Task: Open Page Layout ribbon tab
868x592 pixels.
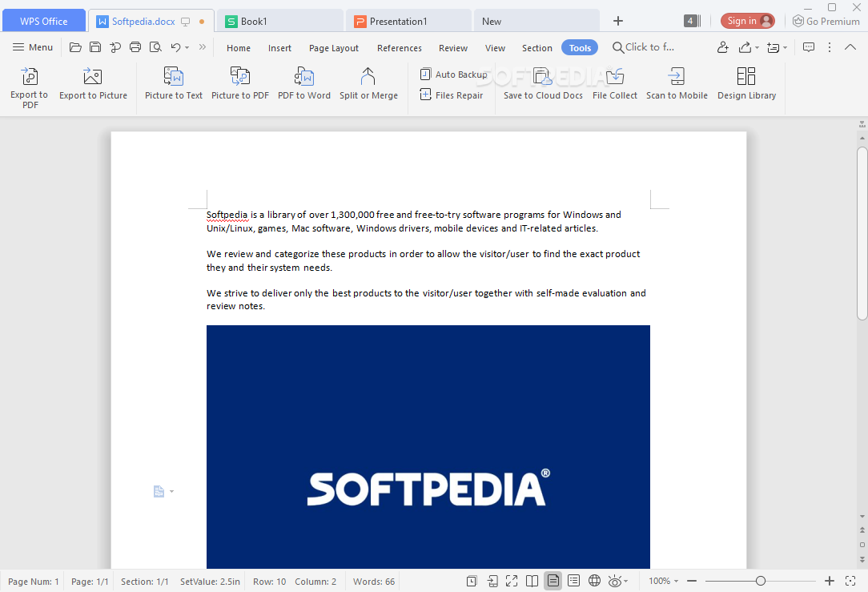Action: (x=334, y=48)
